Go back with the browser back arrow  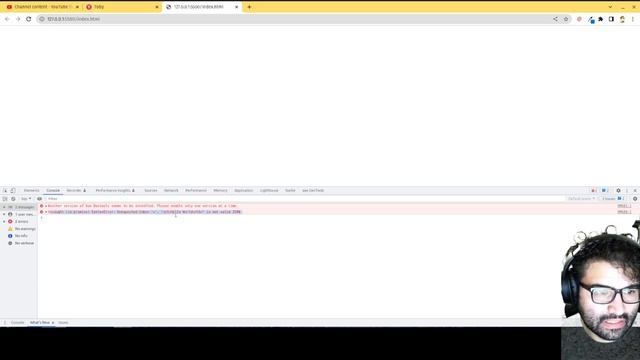coord(7,19)
